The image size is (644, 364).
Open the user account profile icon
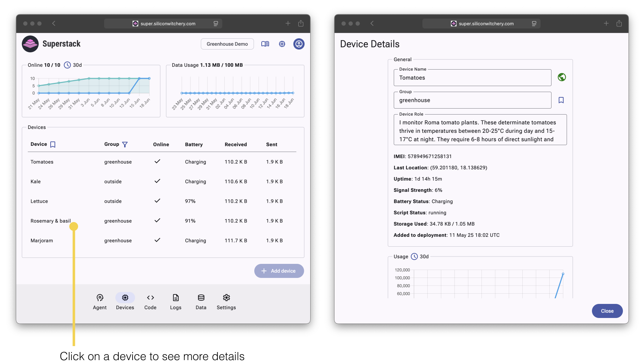pyautogui.click(x=299, y=44)
